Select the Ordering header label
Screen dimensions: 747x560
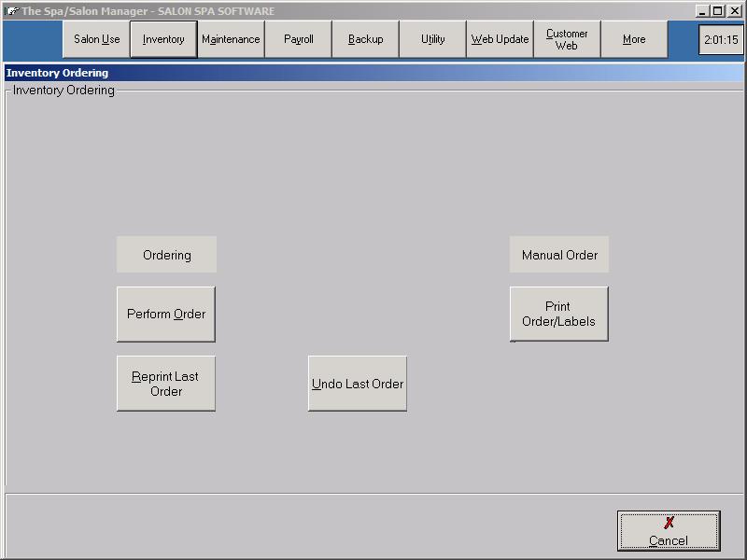click(166, 255)
